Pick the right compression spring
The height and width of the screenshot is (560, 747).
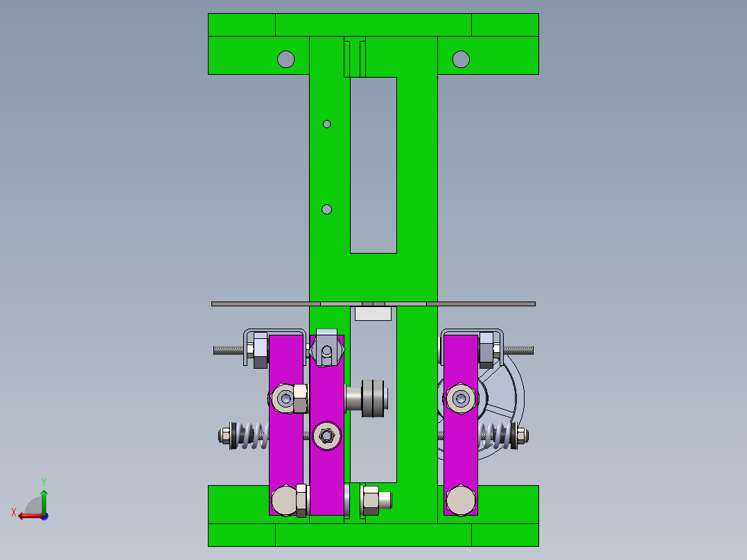click(495, 436)
